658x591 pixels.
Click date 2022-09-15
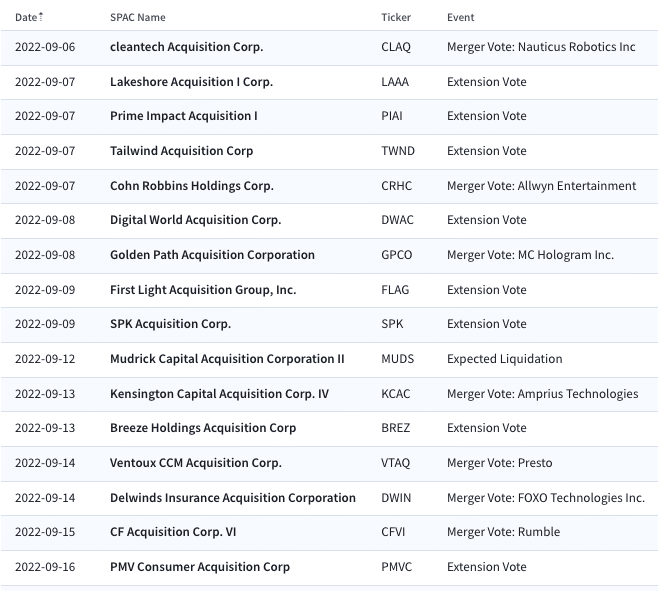[x=45, y=532]
